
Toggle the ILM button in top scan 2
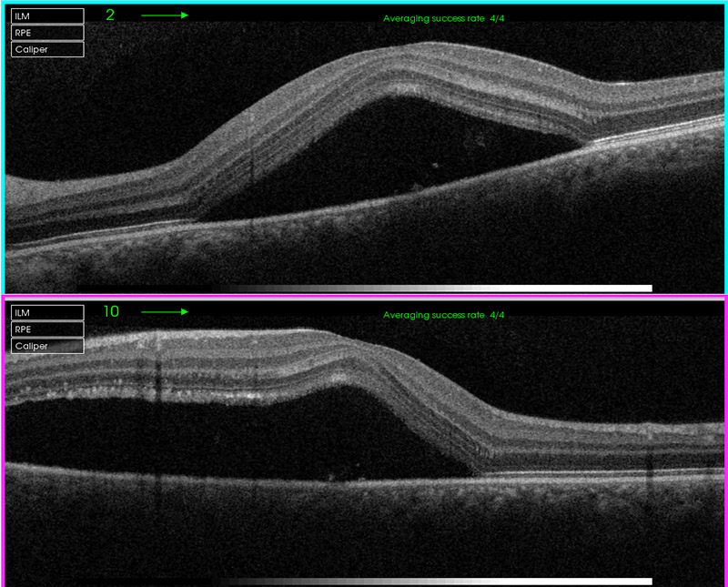click(x=47, y=16)
